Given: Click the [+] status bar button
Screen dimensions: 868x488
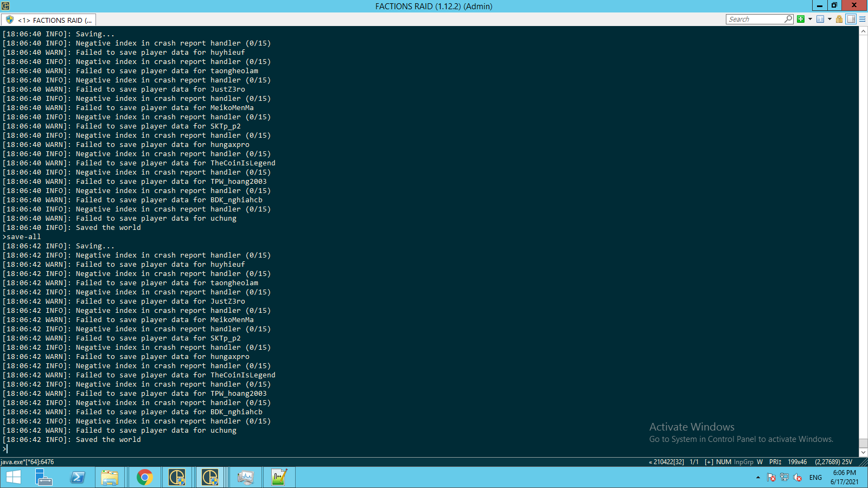Looking at the screenshot, I should pos(709,462).
